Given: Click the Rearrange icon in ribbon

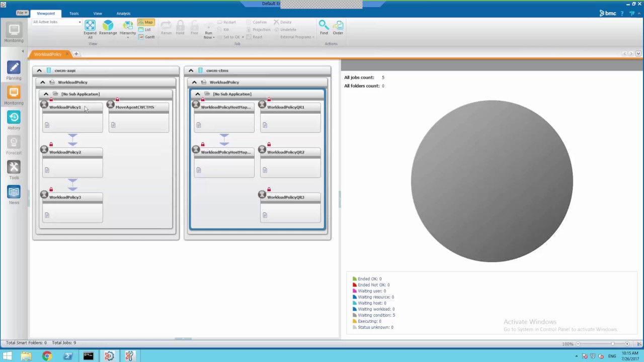Looking at the screenshot, I should 108,25.
